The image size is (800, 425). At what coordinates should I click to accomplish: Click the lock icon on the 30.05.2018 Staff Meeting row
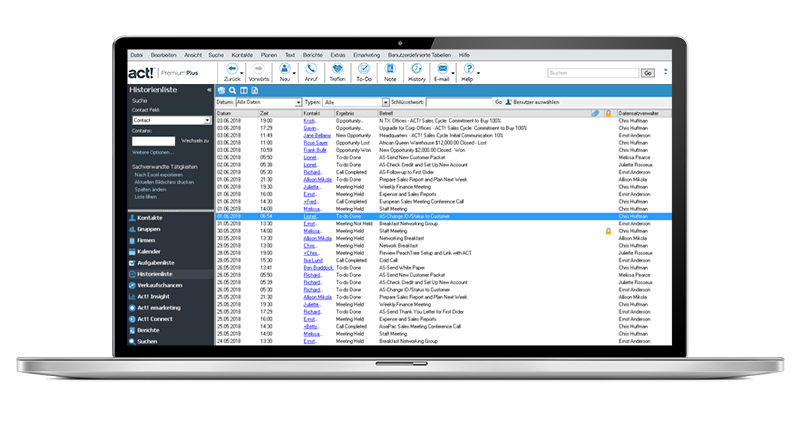pos(608,231)
